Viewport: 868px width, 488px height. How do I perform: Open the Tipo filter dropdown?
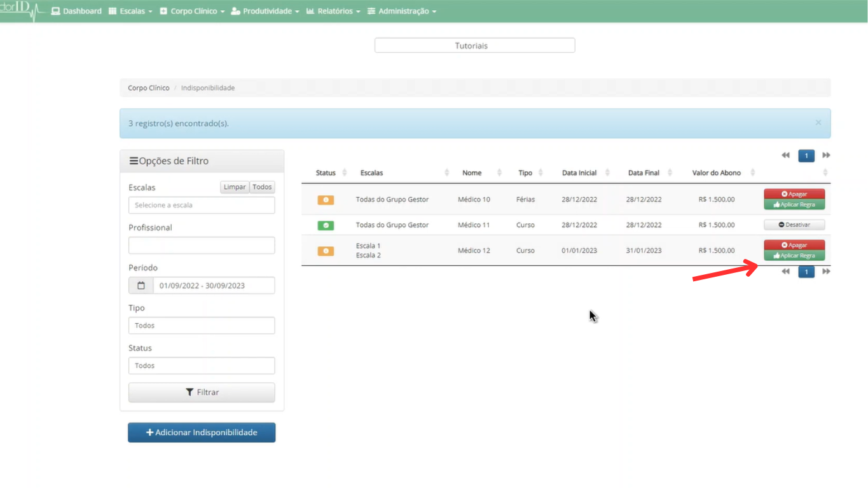[x=202, y=326]
